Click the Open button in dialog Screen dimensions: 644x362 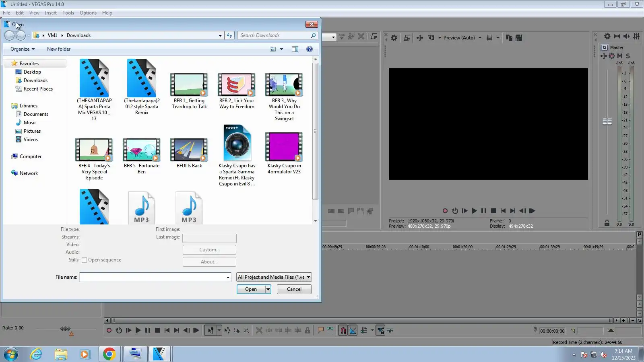click(x=251, y=289)
